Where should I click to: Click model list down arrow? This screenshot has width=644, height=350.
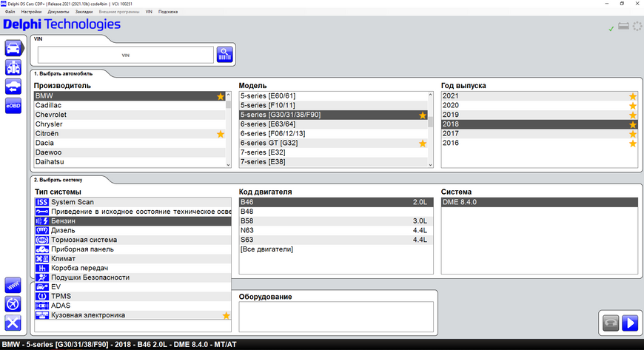(x=430, y=165)
